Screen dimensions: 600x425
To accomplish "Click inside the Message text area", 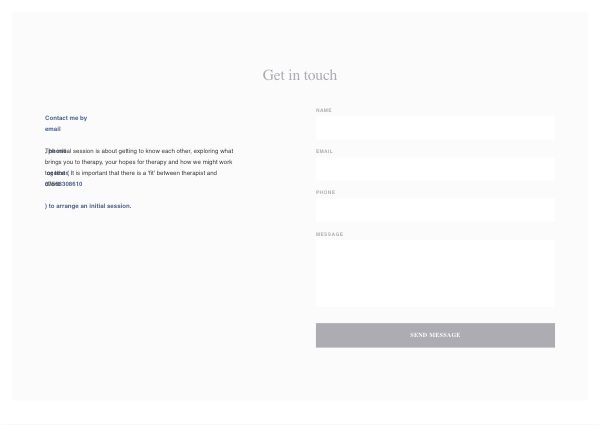I will (435, 273).
